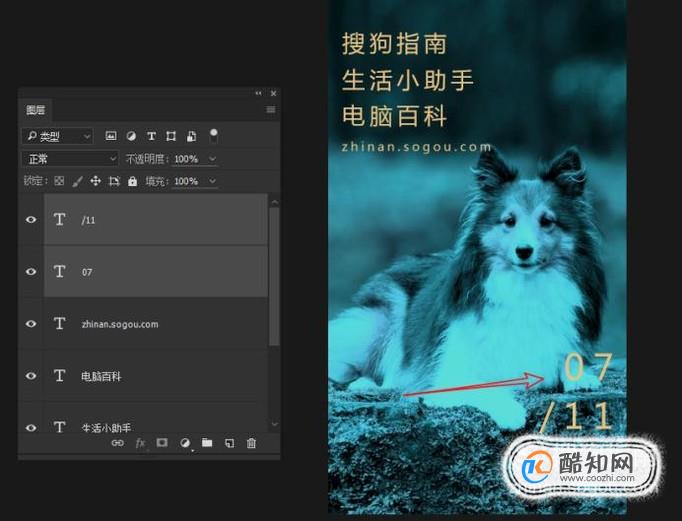Open the 类型 filter kind dropdown
Screen dimensions: 682x521
coord(57,137)
